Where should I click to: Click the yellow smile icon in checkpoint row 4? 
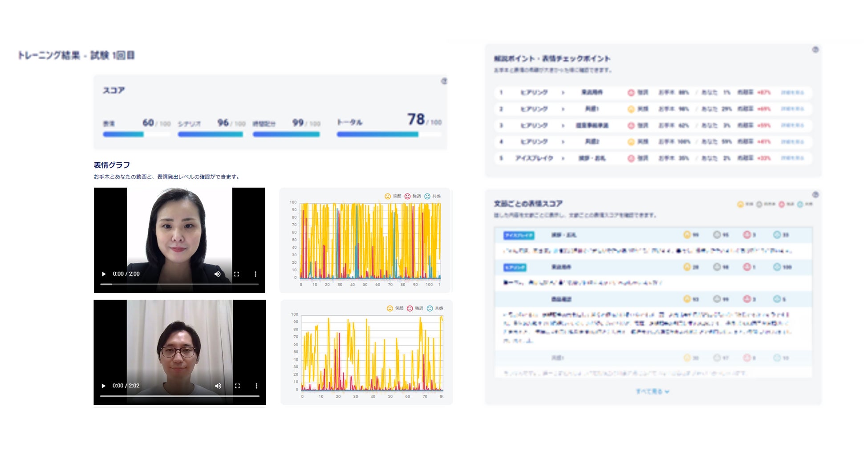point(631,142)
